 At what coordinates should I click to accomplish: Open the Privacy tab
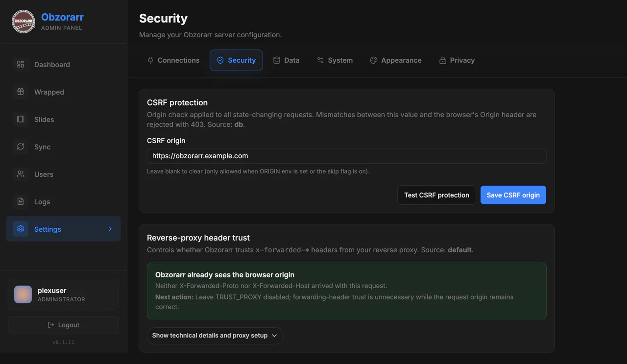(457, 60)
